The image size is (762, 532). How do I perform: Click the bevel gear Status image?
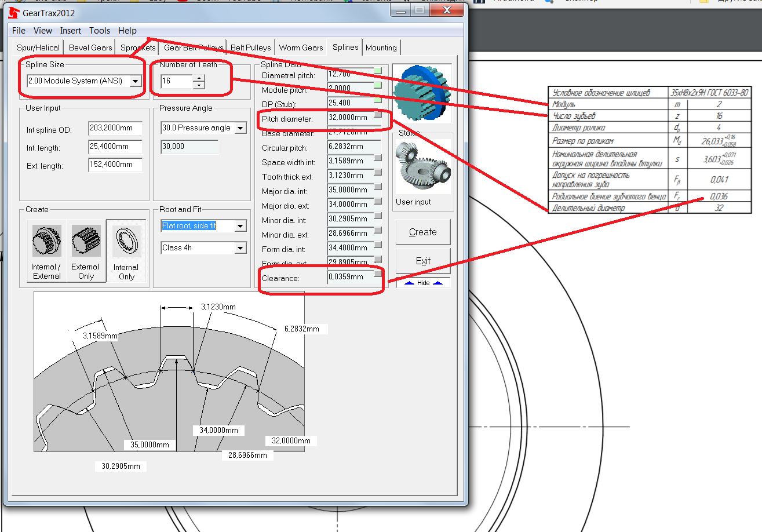tap(423, 166)
